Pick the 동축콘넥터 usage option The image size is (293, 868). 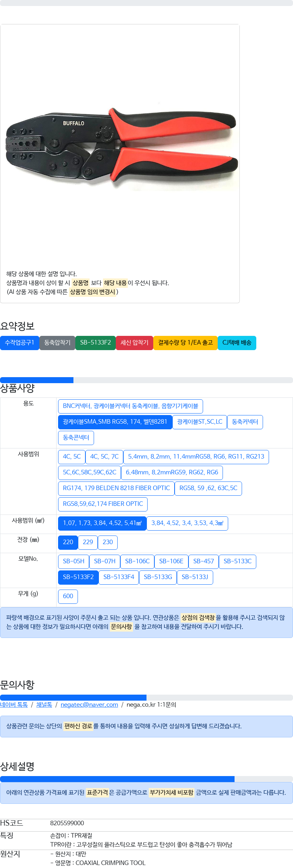pyautogui.click(x=76, y=438)
